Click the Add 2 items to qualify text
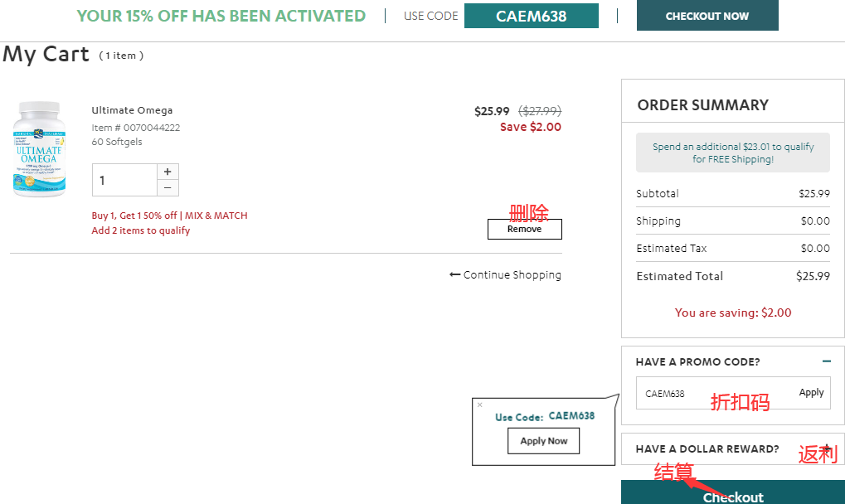This screenshot has width=845, height=504. click(140, 230)
